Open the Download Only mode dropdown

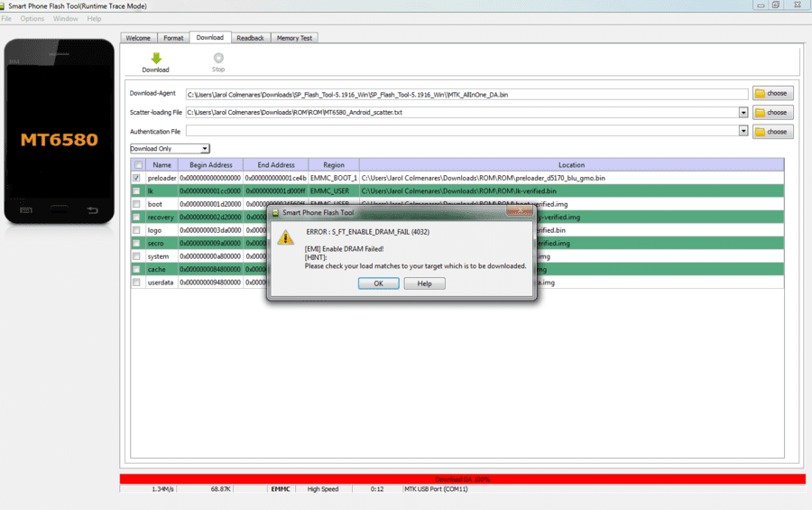coord(170,149)
